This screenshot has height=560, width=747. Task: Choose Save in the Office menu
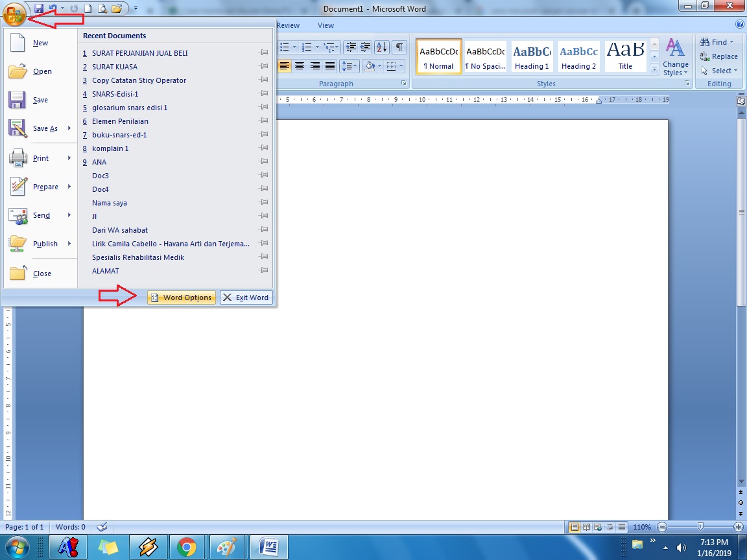click(x=40, y=100)
